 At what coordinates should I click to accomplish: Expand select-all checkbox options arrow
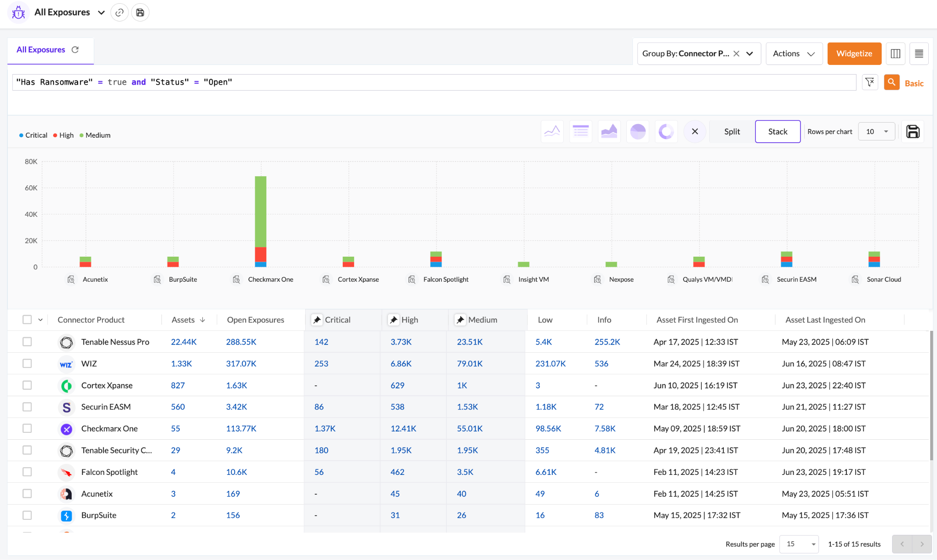[x=40, y=320]
